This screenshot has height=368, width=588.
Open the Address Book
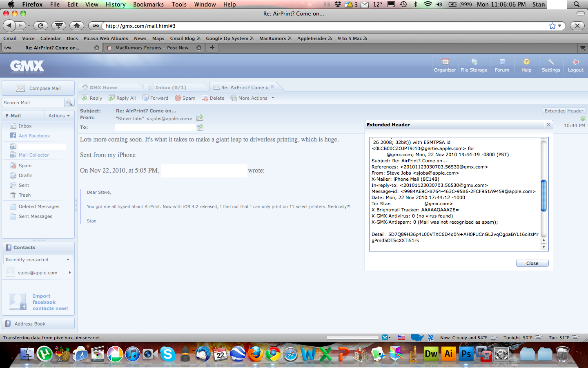tap(38, 324)
